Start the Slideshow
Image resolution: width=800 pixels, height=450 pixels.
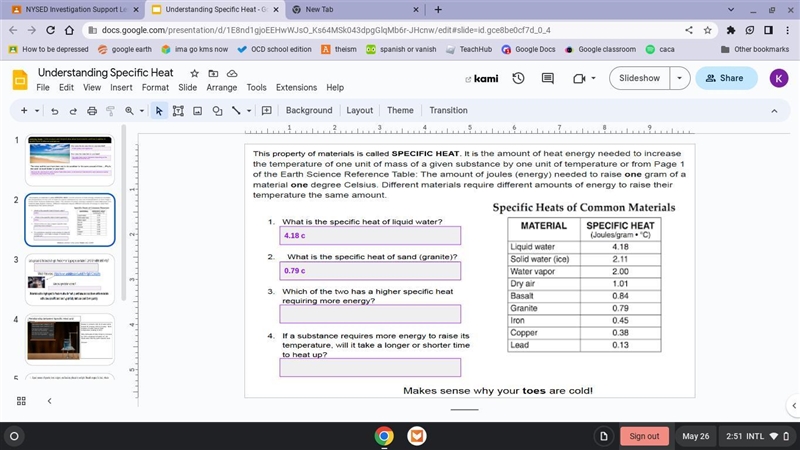(x=639, y=78)
